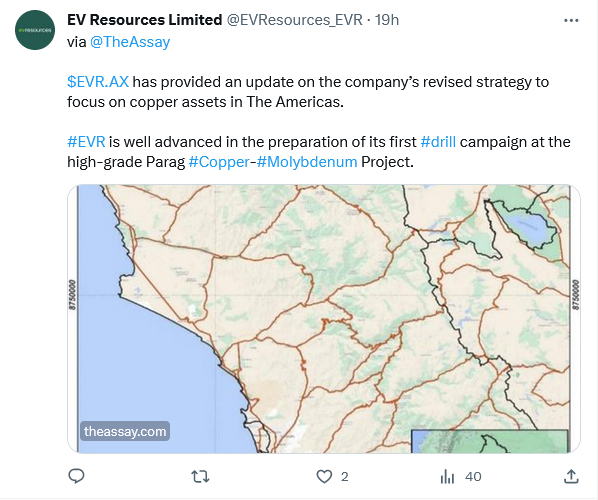
Task: Open the #drill hashtag
Action: click(438, 142)
